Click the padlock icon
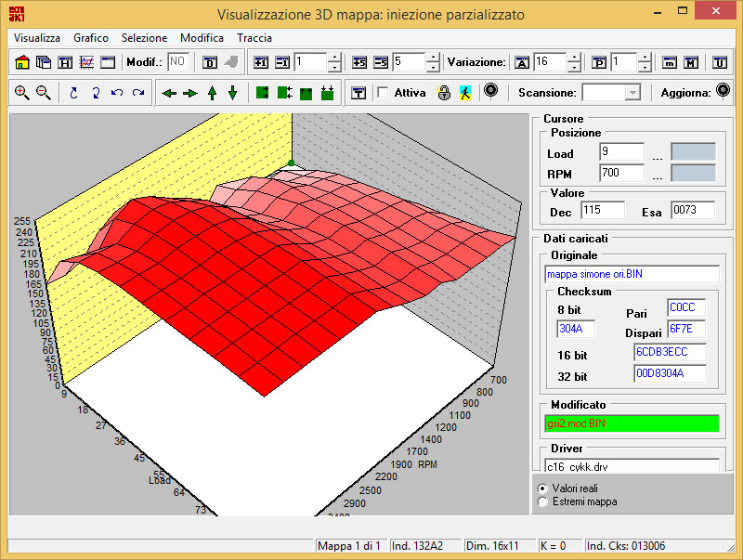This screenshot has width=743, height=560. (444, 93)
